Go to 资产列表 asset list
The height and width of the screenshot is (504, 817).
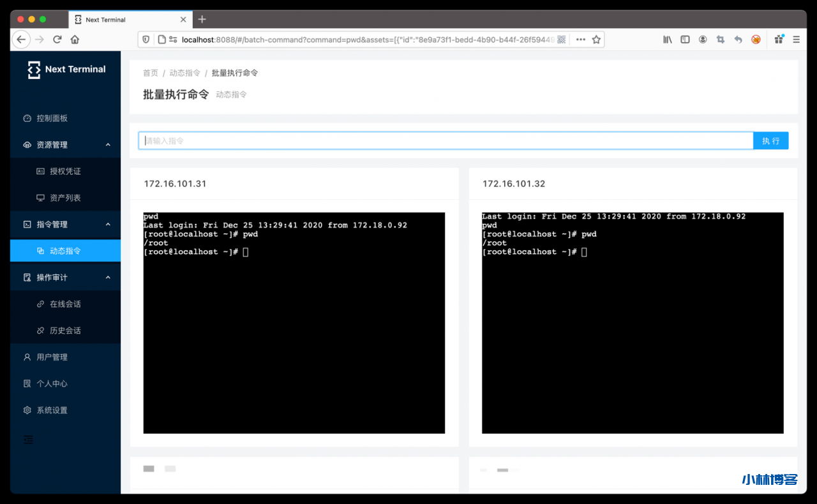(x=65, y=198)
